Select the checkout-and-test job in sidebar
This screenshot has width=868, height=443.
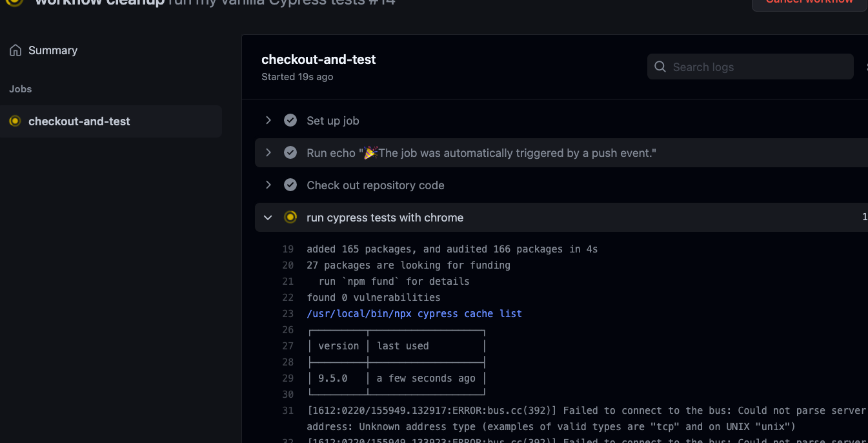(x=111, y=121)
